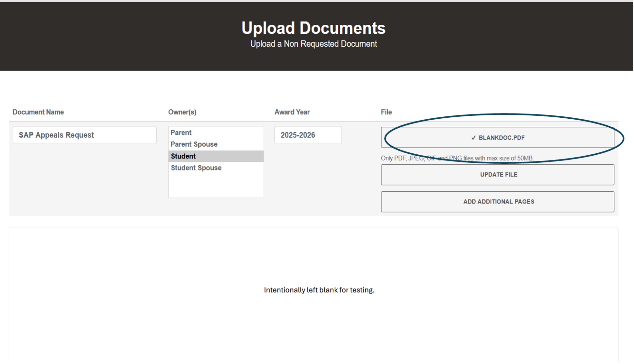Click the Owner(s) column header
This screenshot has height=364, width=634.
coord(182,112)
